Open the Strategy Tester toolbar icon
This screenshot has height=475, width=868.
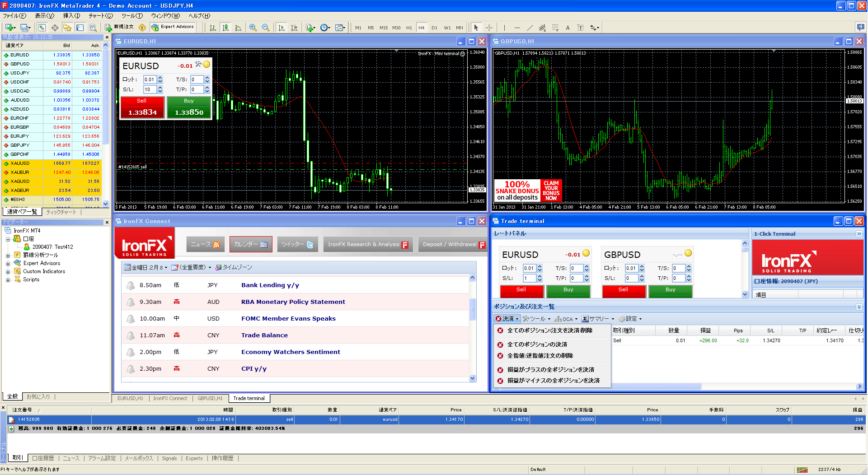93,28
